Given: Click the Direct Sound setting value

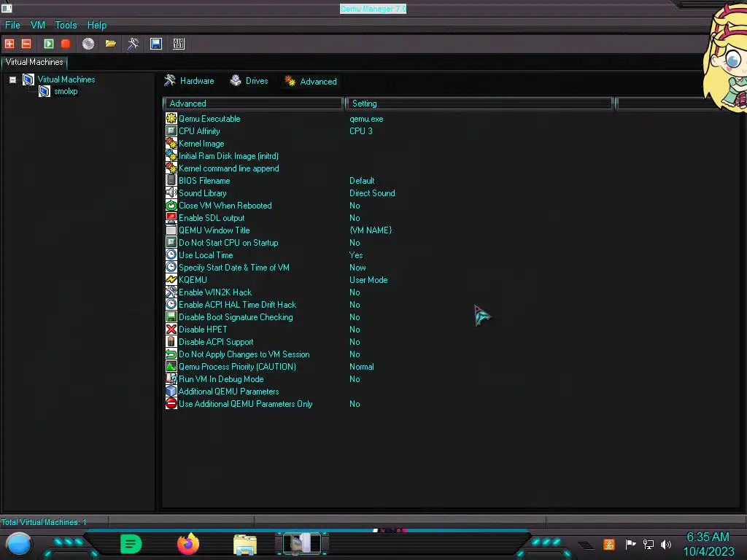Looking at the screenshot, I should (372, 192).
